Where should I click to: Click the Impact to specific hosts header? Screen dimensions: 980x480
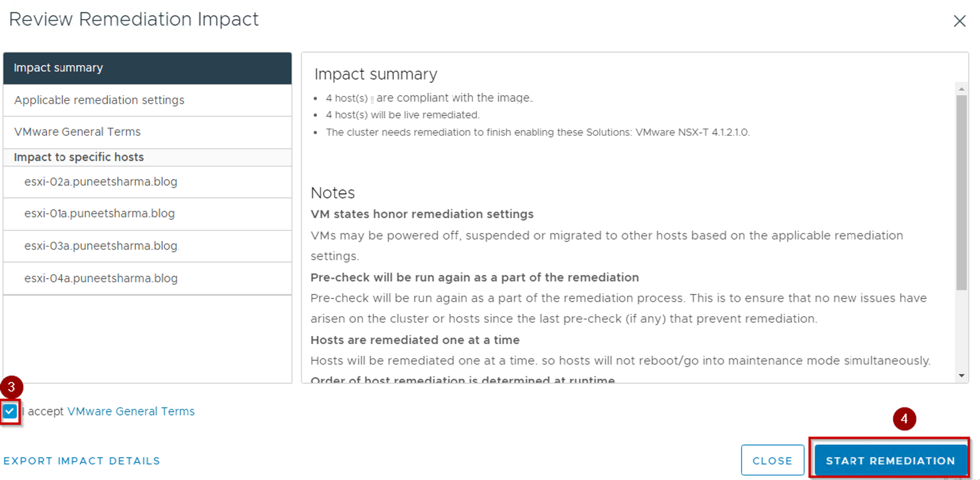tap(79, 157)
